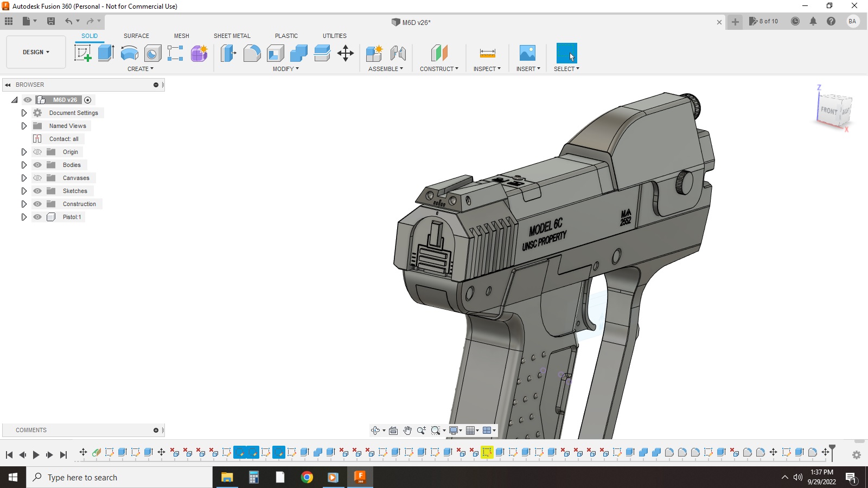Pick the Combine tool icon
868x488 pixels.
tap(298, 53)
